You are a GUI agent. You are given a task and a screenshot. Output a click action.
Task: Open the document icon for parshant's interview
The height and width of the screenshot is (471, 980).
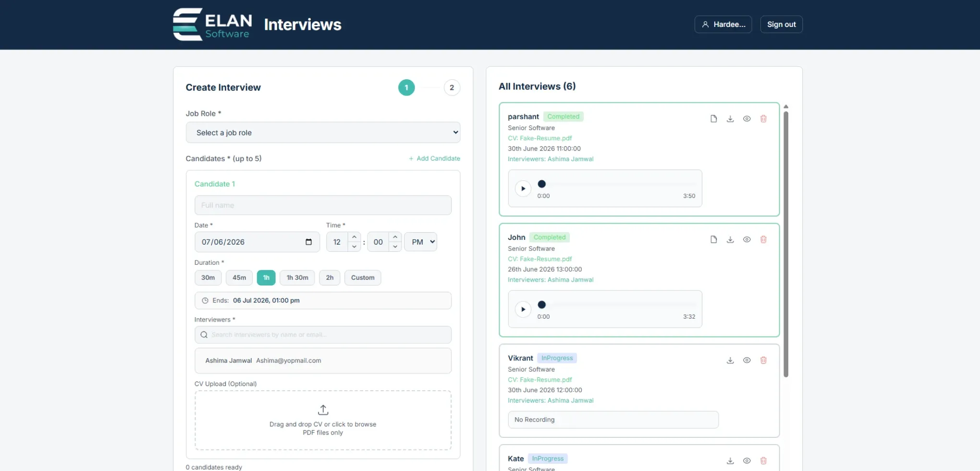pos(713,119)
